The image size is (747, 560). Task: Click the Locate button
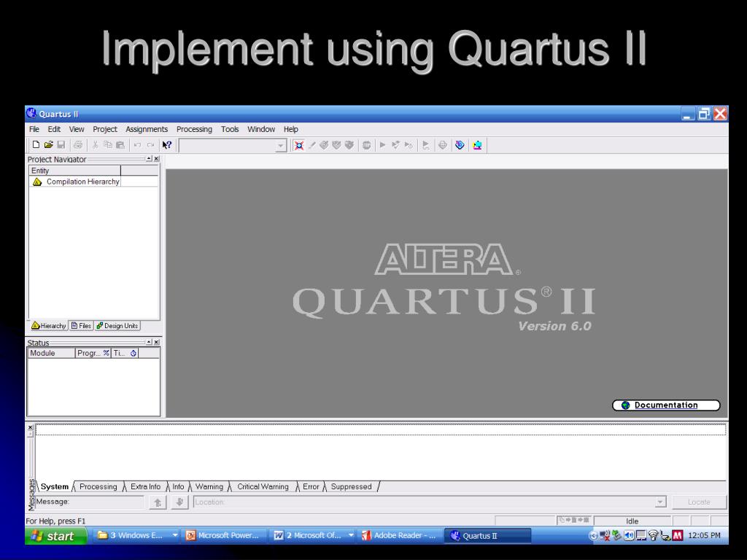pyautogui.click(x=699, y=502)
